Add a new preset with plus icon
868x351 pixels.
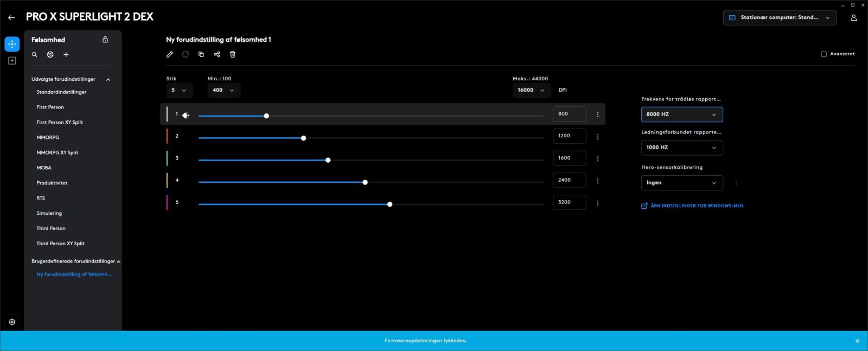coord(66,55)
